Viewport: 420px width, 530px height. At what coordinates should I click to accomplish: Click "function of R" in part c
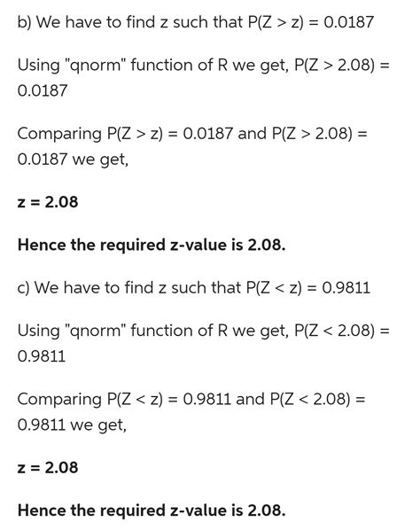[x=179, y=331]
